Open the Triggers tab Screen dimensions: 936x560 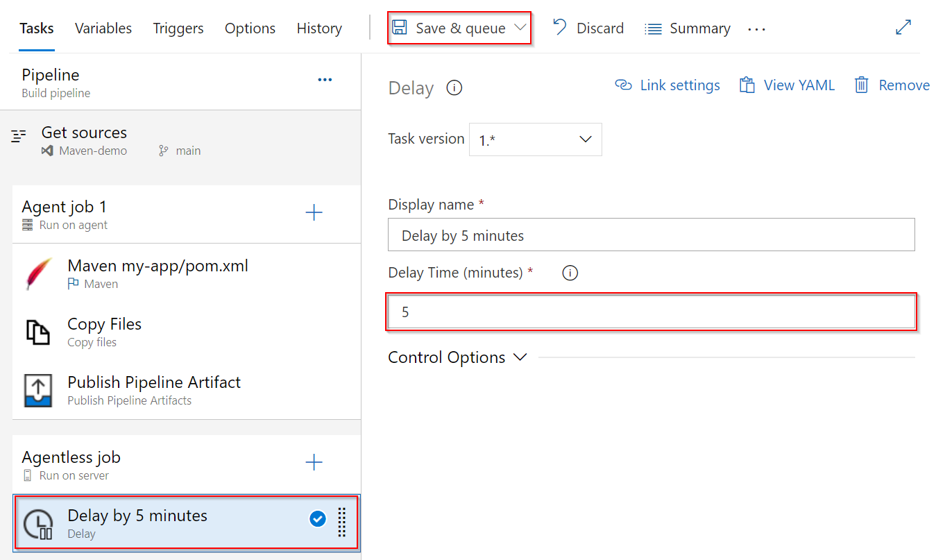(x=178, y=28)
